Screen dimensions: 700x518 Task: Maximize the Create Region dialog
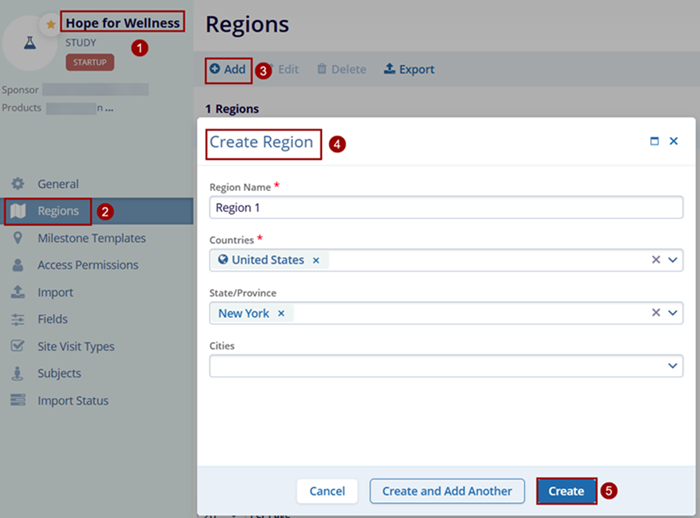click(x=654, y=142)
